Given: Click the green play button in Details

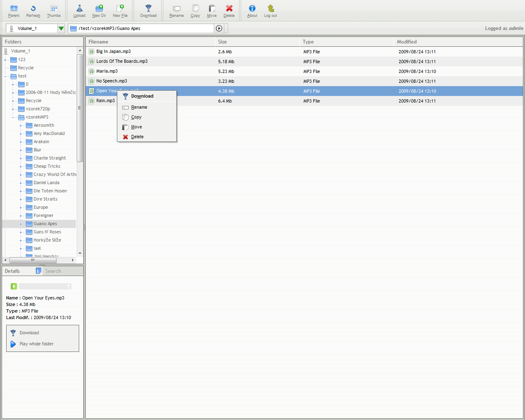Looking at the screenshot, I should (14, 286).
